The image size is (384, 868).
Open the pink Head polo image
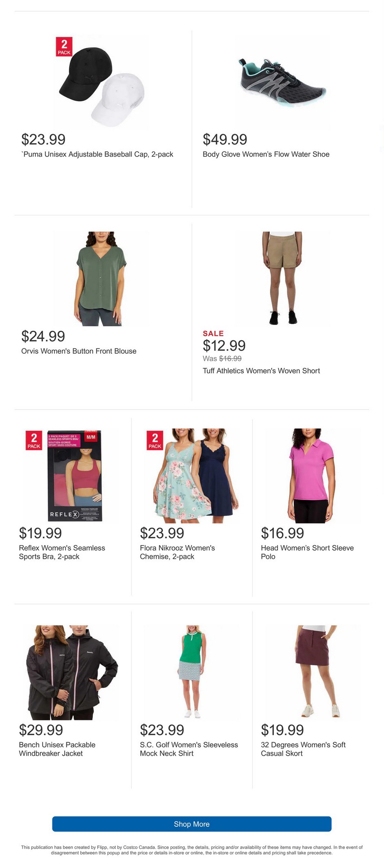click(312, 476)
